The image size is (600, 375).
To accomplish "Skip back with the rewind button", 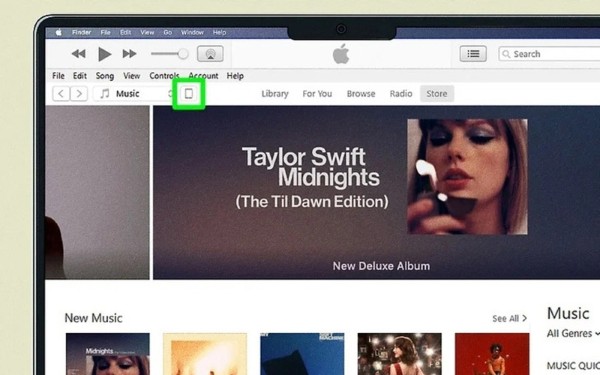I will 78,54.
